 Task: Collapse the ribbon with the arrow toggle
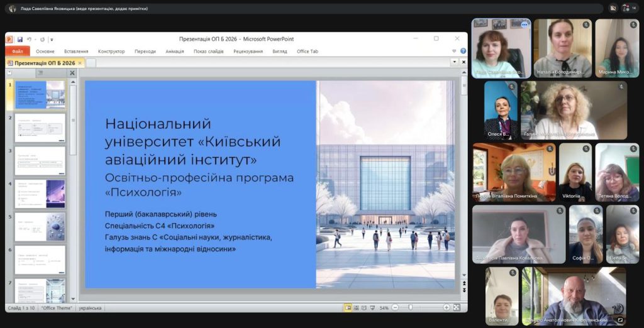click(x=455, y=51)
